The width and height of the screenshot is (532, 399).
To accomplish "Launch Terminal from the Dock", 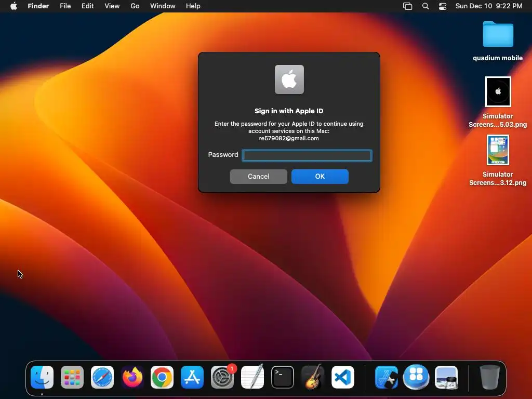I will tap(283, 377).
